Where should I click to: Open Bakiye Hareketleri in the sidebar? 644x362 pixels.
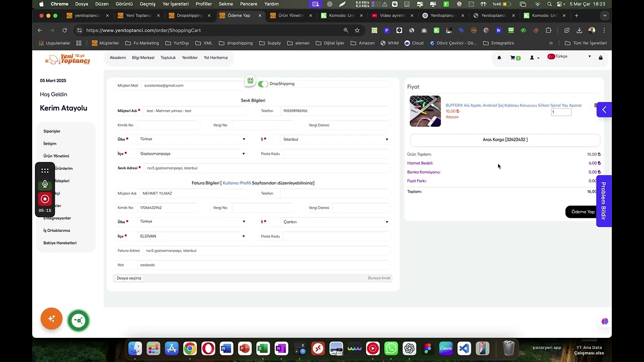point(60,243)
